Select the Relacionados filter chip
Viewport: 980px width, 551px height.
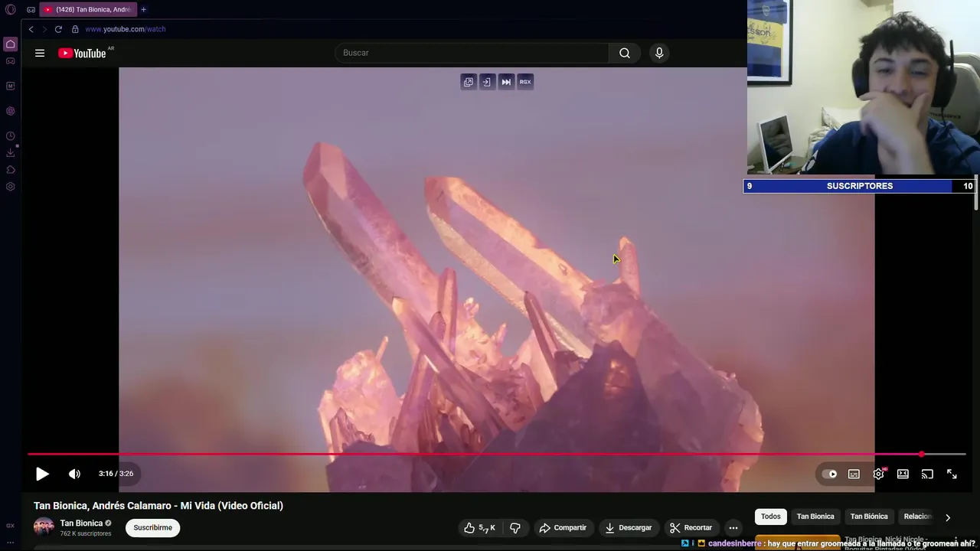click(x=916, y=517)
